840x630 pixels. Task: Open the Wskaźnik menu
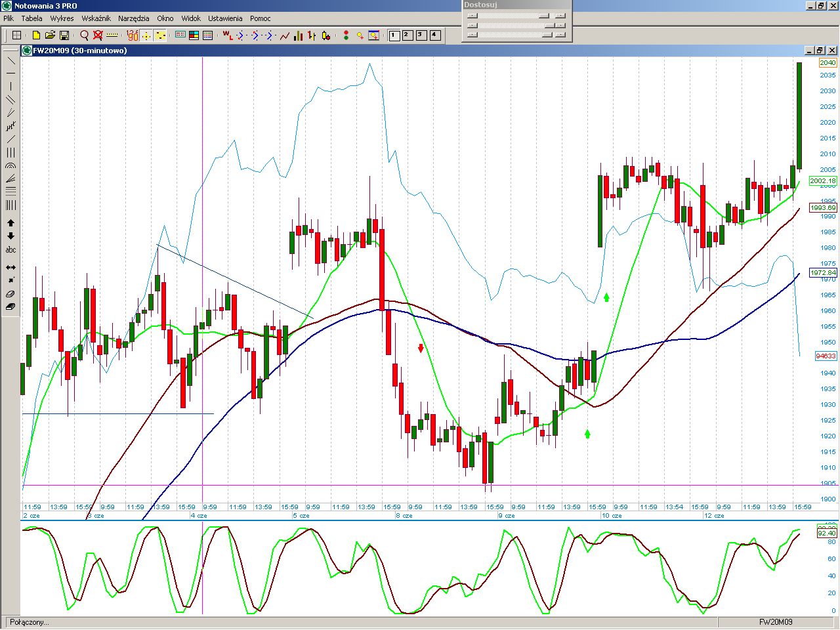pyautogui.click(x=96, y=18)
